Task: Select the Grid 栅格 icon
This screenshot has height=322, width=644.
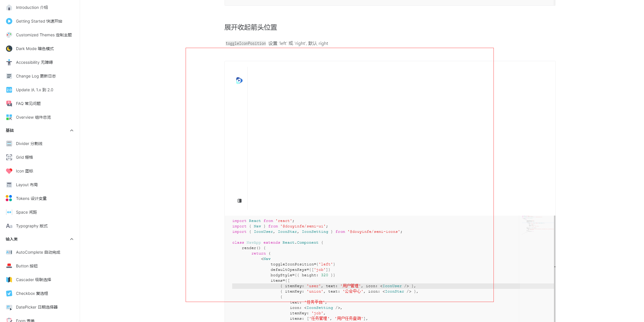Action: point(9,157)
